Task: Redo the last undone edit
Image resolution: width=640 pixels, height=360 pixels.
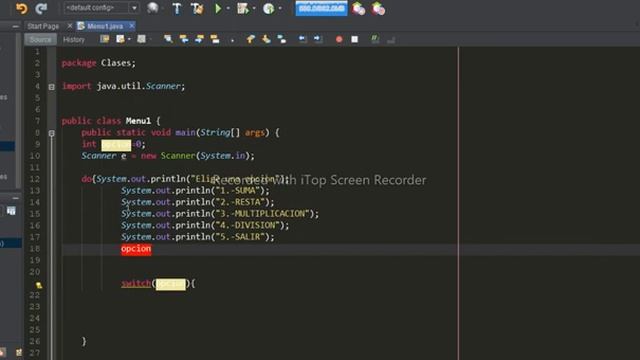Action: pyautogui.click(x=41, y=8)
